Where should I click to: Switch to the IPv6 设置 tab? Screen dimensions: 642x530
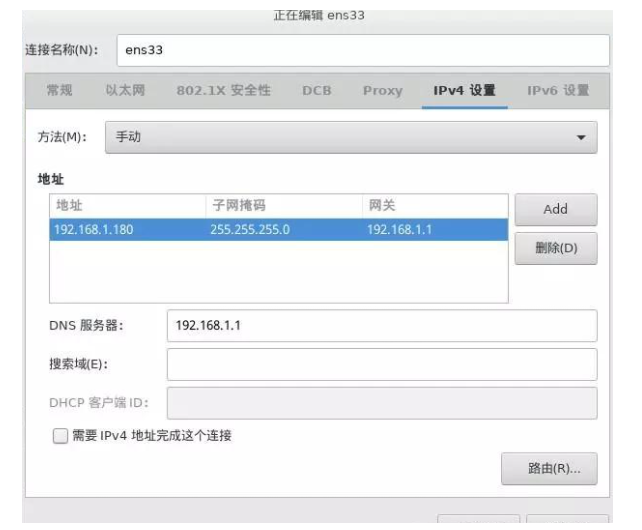pyautogui.click(x=557, y=91)
